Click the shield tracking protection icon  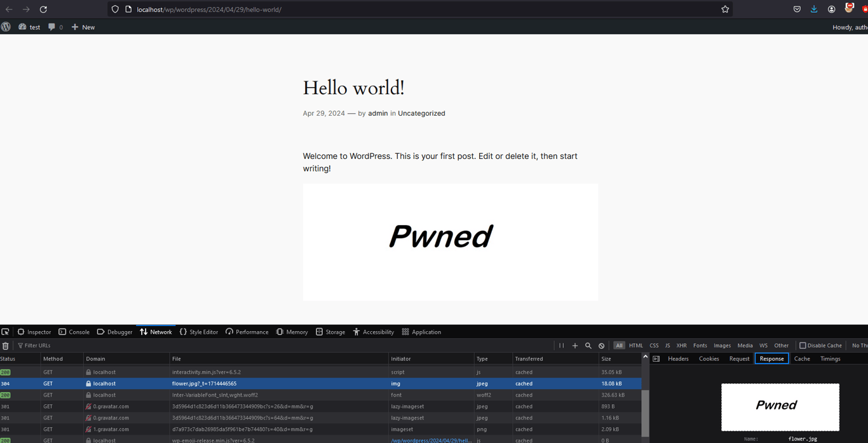tap(115, 10)
